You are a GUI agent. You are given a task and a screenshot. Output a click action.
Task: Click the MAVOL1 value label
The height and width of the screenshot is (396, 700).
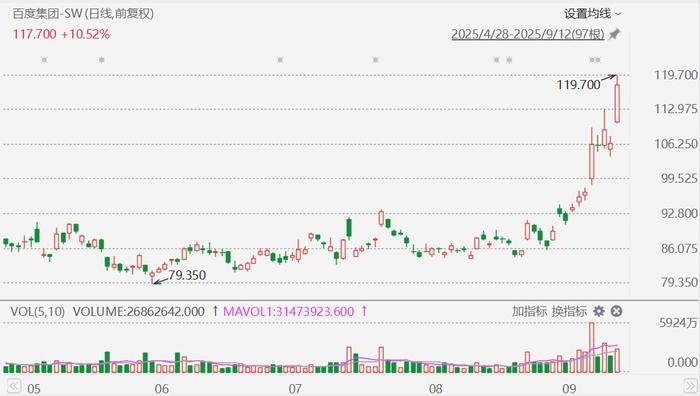288,312
